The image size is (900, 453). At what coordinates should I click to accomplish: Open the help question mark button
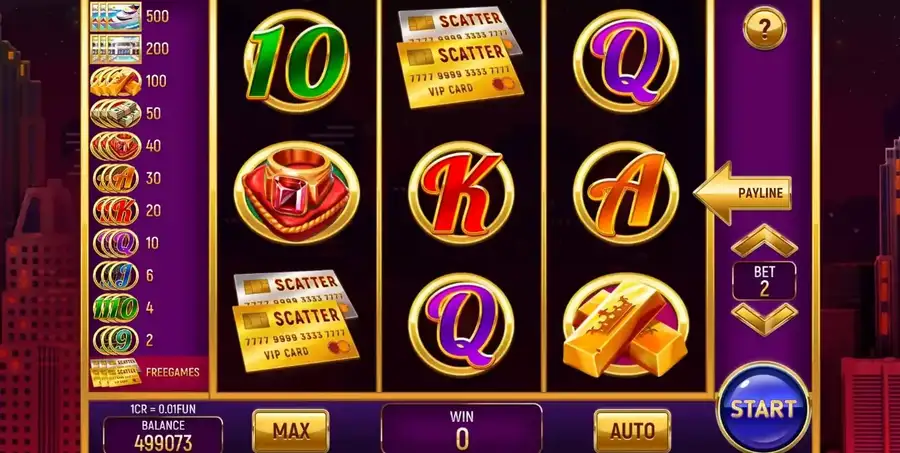tap(764, 28)
